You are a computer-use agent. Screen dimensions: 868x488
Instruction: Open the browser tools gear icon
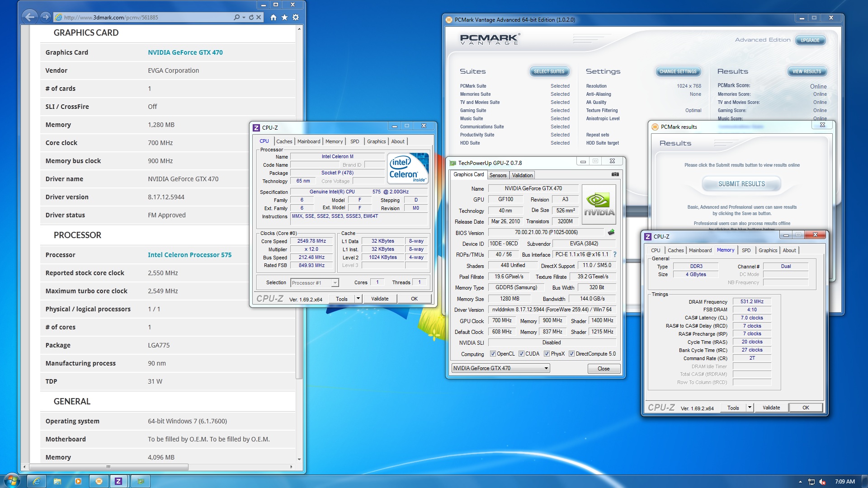click(x=296, y=17)
